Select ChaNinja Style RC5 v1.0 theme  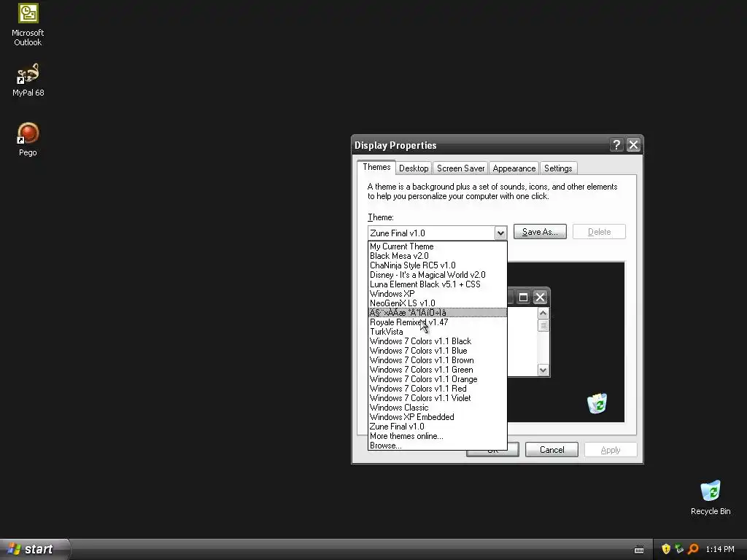(x=438, y=265)
